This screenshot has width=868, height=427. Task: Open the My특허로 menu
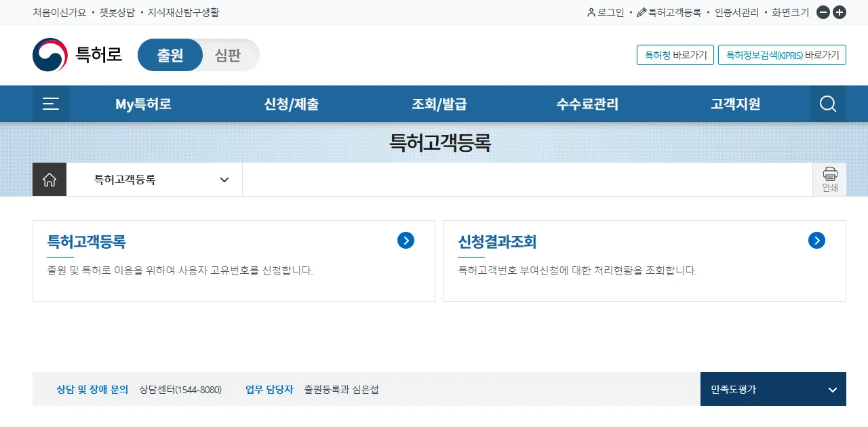[143, 104]
